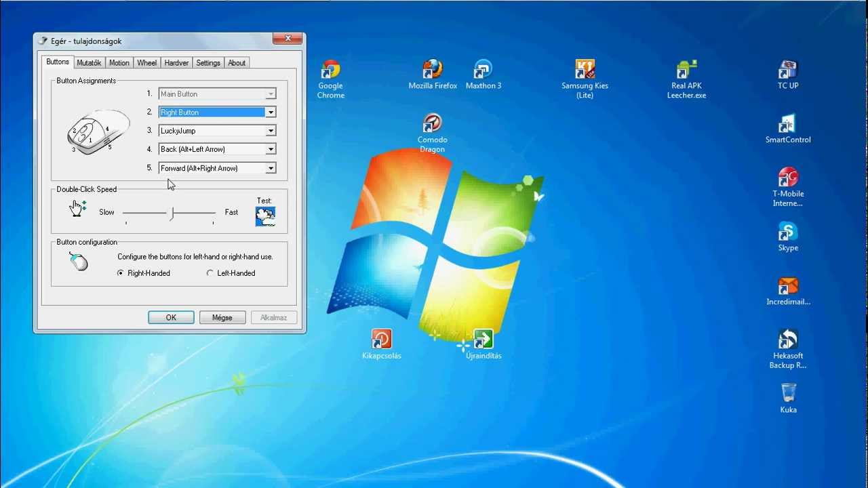Go to the Settings tab
This screenshot has height=488, width=868.
point(208,63)
